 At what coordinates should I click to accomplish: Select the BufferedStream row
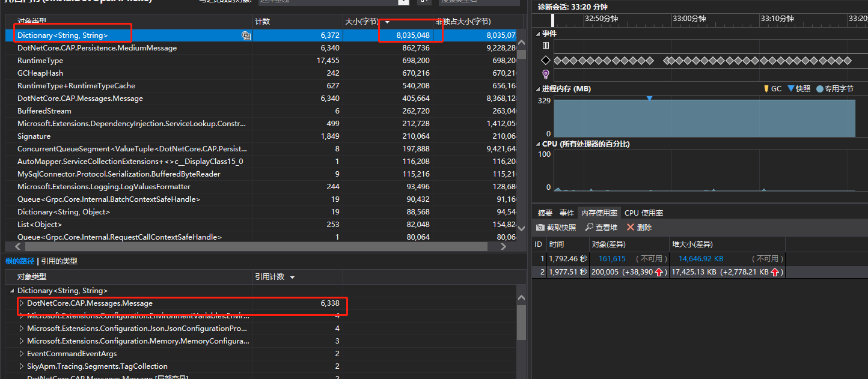point(261,111)
